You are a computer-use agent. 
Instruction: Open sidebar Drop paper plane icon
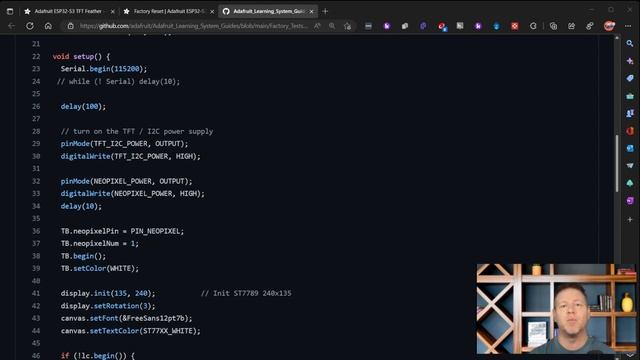coord(630,165)
